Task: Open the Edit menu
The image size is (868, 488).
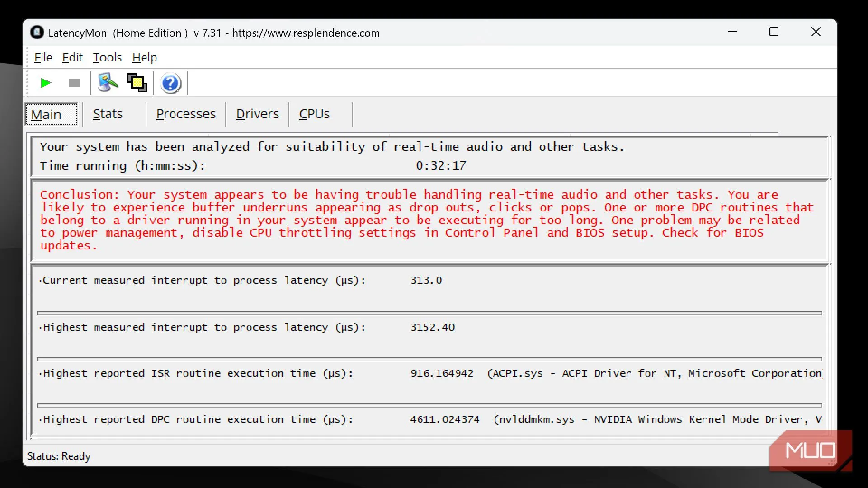Action: (x=72, y=57)
